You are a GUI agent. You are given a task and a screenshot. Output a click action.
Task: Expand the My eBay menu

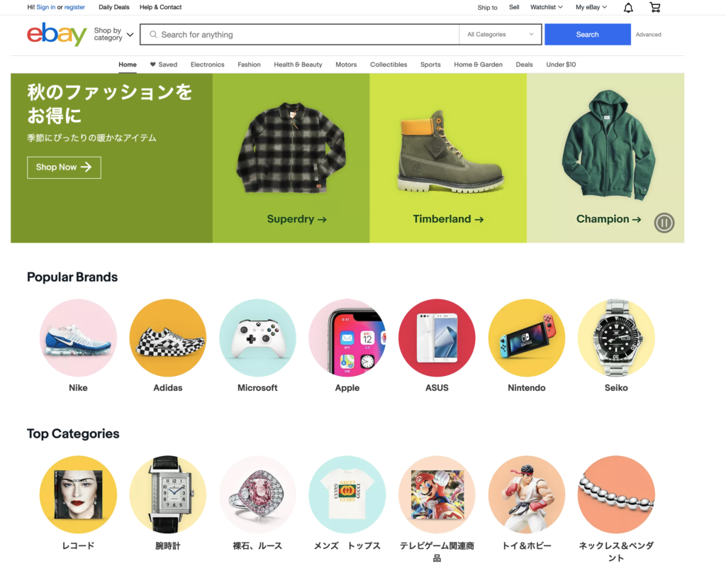tap(591, 7)
